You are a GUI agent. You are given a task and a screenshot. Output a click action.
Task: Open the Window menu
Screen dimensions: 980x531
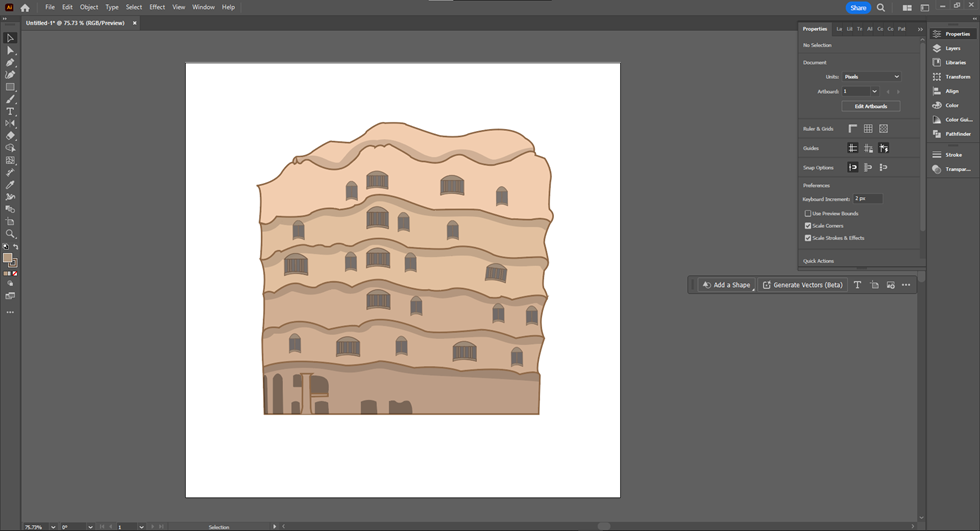click(x=203, y=7)
